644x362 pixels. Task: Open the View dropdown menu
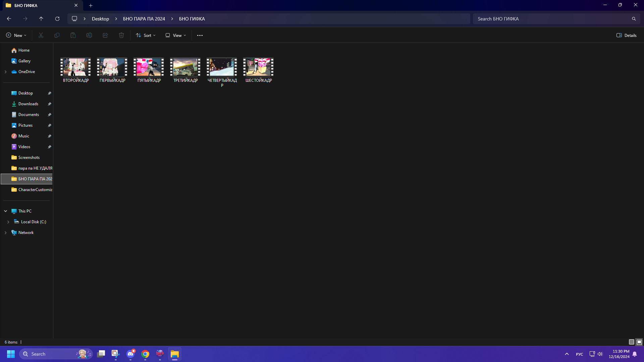175,35
